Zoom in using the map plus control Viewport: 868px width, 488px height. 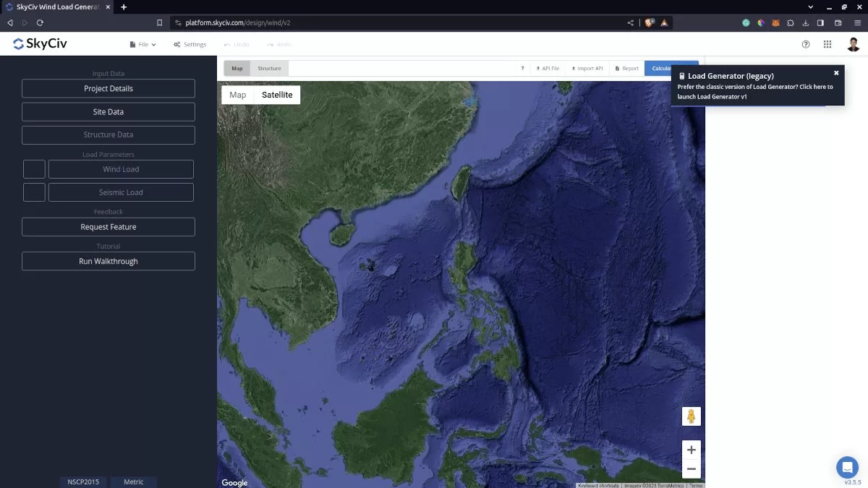point(691,449)
